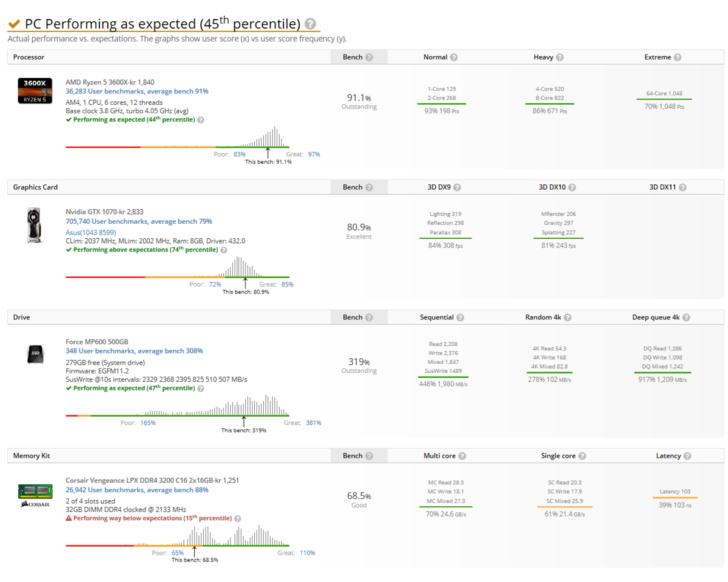Click help icon next to Deep queue 4k
The image size is (728, 582).
(686, 317)
